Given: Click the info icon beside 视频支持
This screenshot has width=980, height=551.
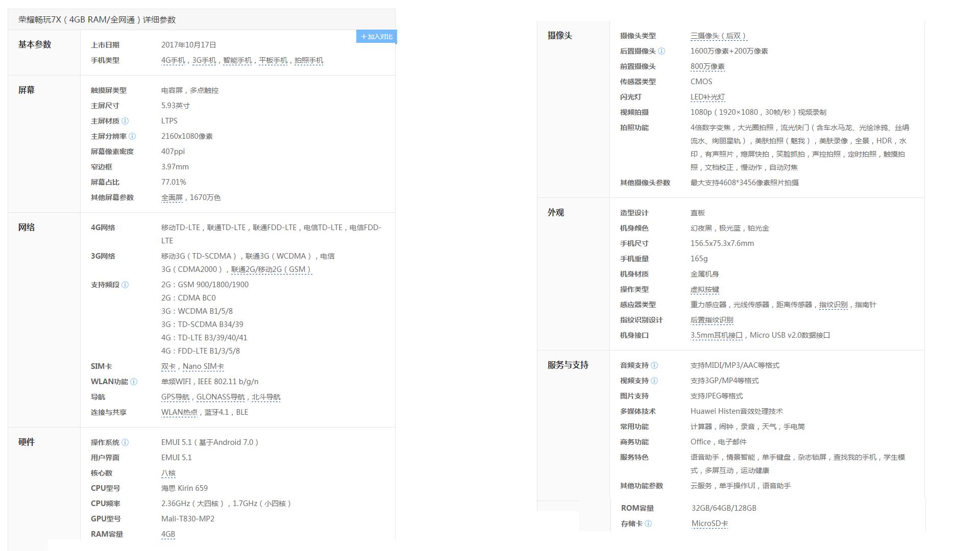Looking at the screenshot, I should (x=654, y=381).
